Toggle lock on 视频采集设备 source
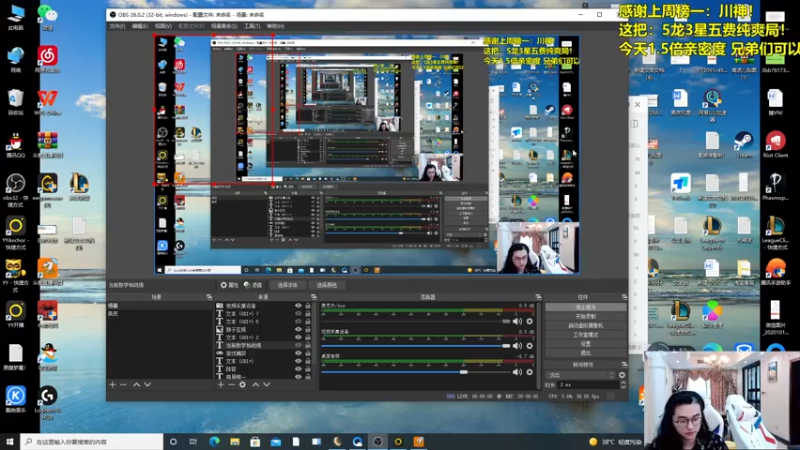Image resolution: width=800 pixels, height=450 pixels. [x=308, y=306]
